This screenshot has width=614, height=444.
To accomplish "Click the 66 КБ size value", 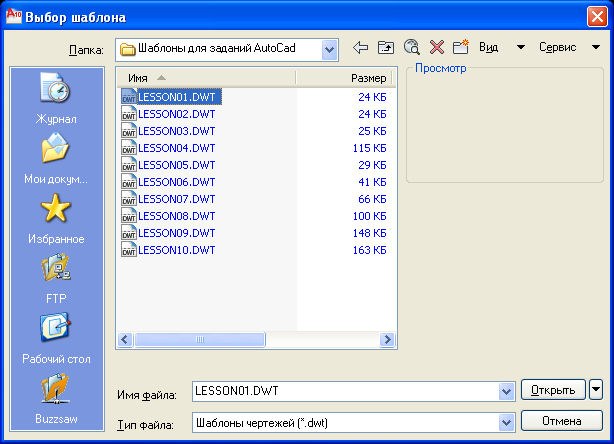I will 372,199.
